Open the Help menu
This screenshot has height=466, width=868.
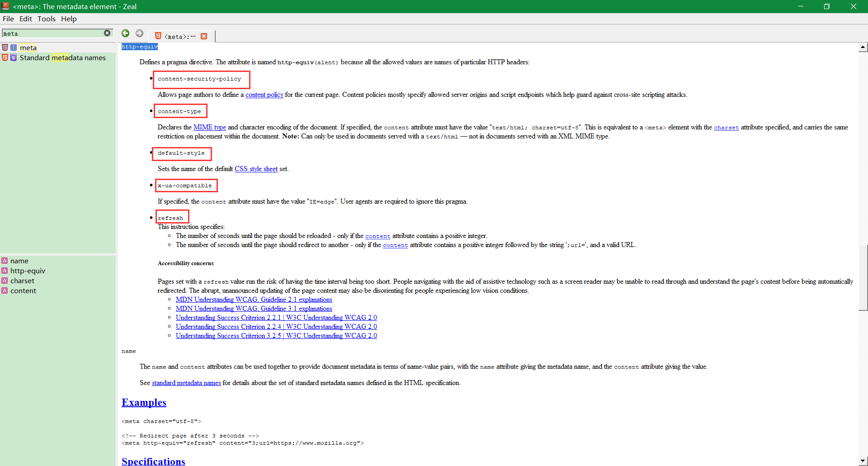[x=69, y=19]
